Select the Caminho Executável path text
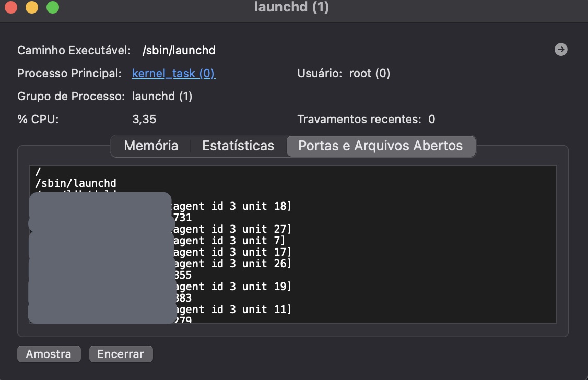The height and width of the screenshot is (380, 588). coord(179,50)
